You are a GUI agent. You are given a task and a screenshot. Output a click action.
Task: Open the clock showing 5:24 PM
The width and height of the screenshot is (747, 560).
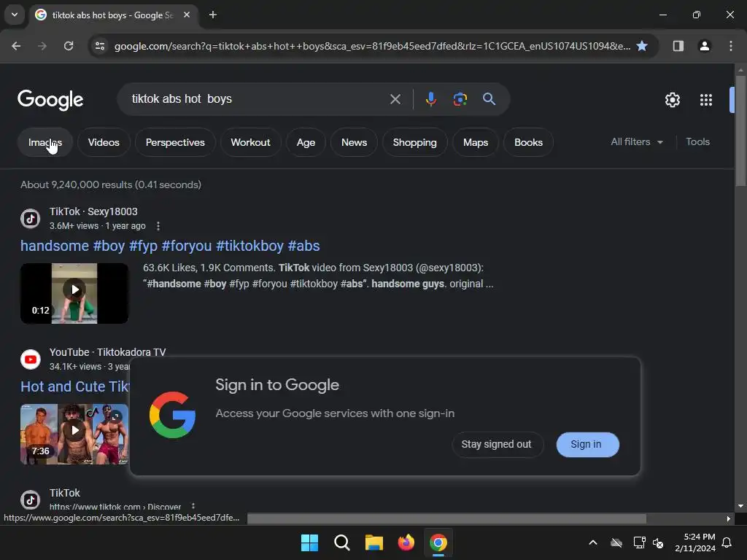click(695, 542)
